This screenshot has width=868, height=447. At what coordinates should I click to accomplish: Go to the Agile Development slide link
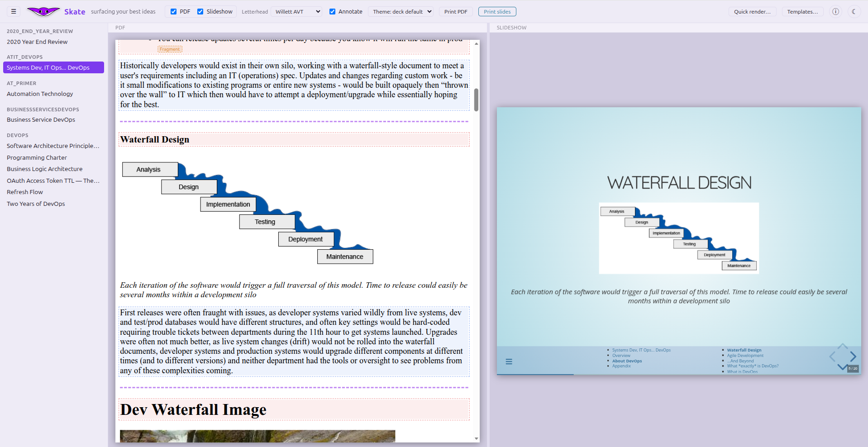coord(745,356)
